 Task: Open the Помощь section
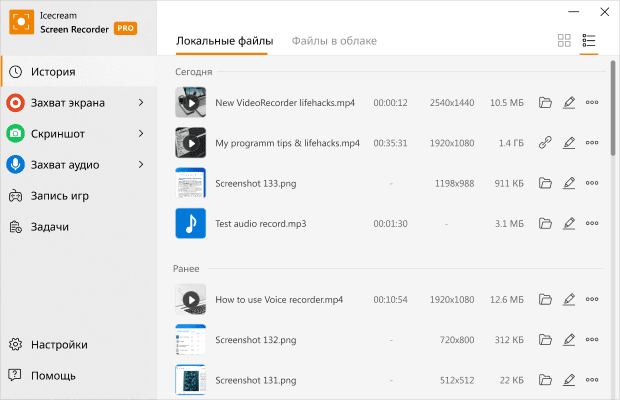(52, 376)
